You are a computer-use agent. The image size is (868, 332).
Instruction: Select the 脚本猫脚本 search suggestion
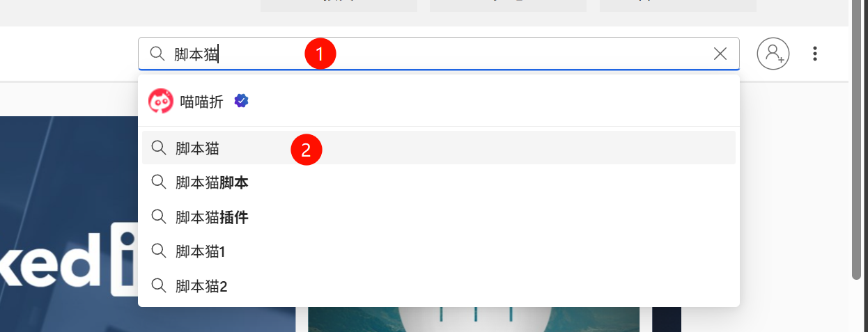(x=439, y=183)
